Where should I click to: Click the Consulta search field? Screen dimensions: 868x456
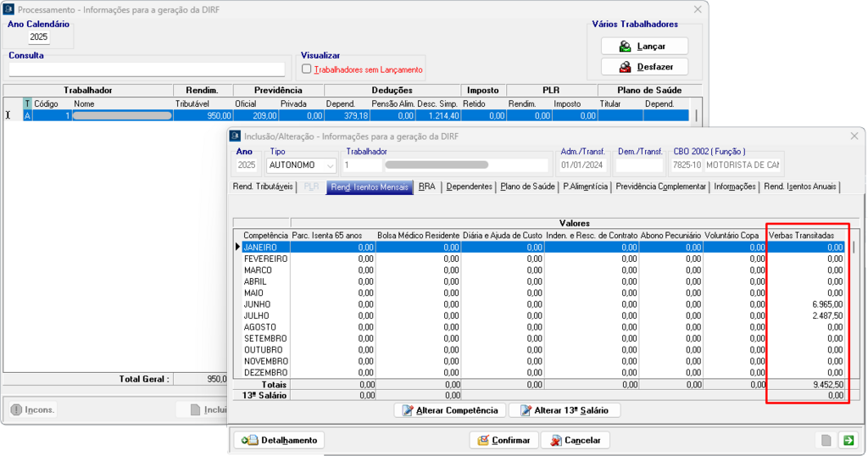coord(147,70)
